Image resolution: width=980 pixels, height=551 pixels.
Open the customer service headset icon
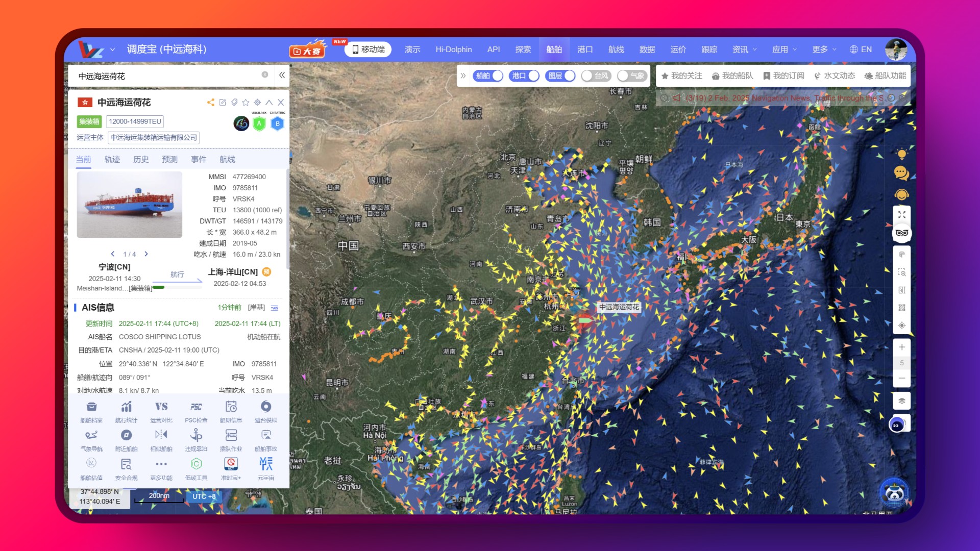(x=902, y=195)
